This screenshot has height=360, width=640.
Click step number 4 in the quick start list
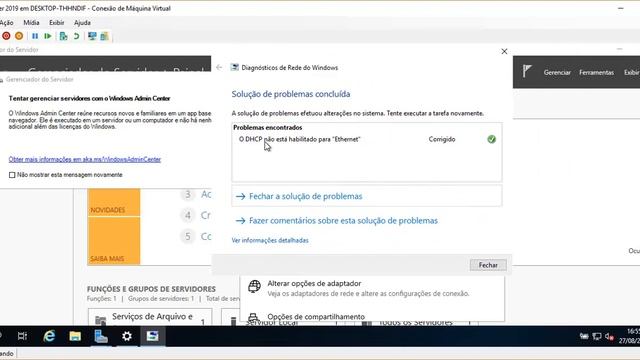click(188, 215)
